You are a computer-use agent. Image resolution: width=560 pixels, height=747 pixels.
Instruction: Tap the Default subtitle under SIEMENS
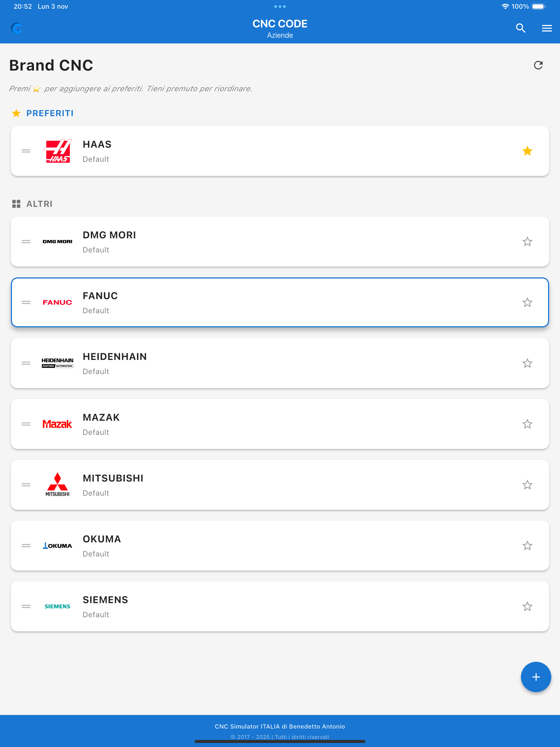96,614
